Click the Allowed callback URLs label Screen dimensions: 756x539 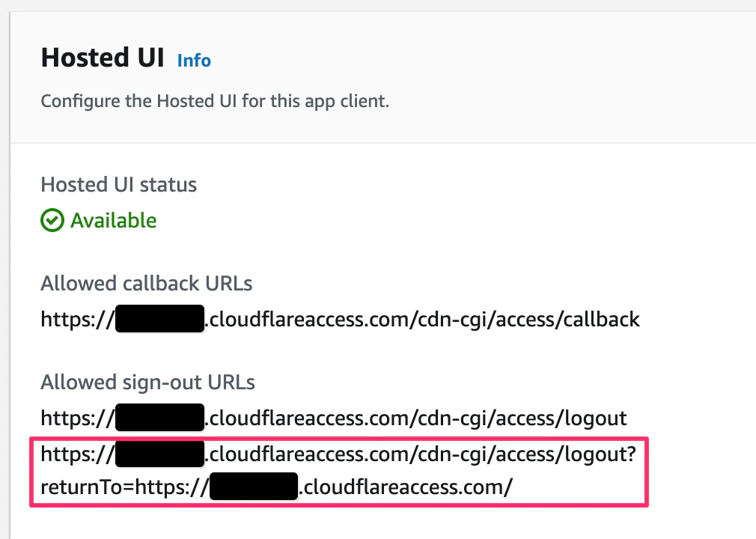coord(147,284)
